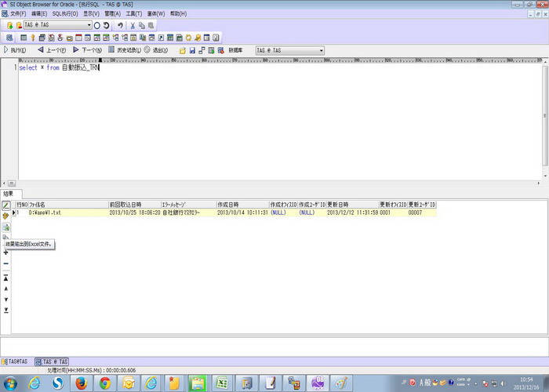Switch to the TAS @ TAS SQL bottom tab
Screen dimensions: 549x392
click(52, 361)
